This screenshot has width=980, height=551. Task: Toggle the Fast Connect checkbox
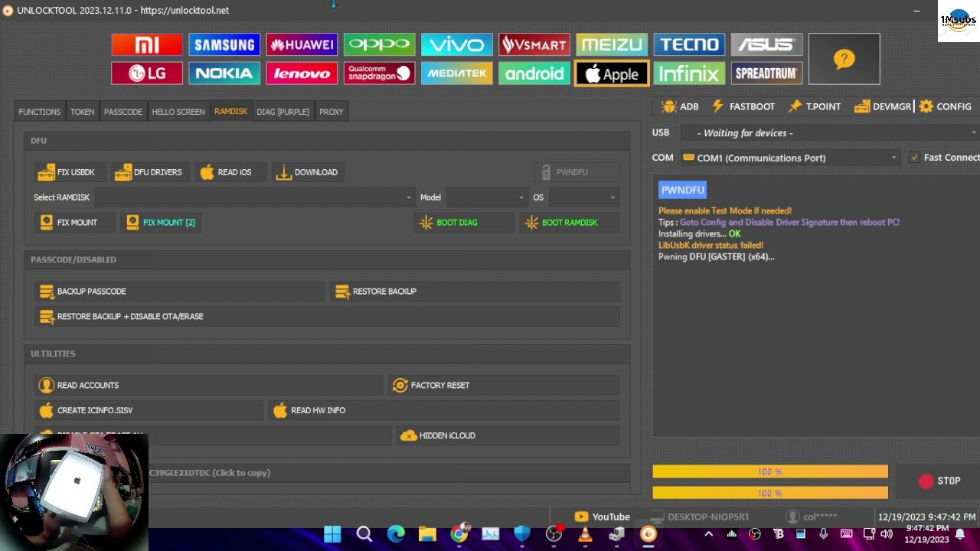click(x=914, y=158)
